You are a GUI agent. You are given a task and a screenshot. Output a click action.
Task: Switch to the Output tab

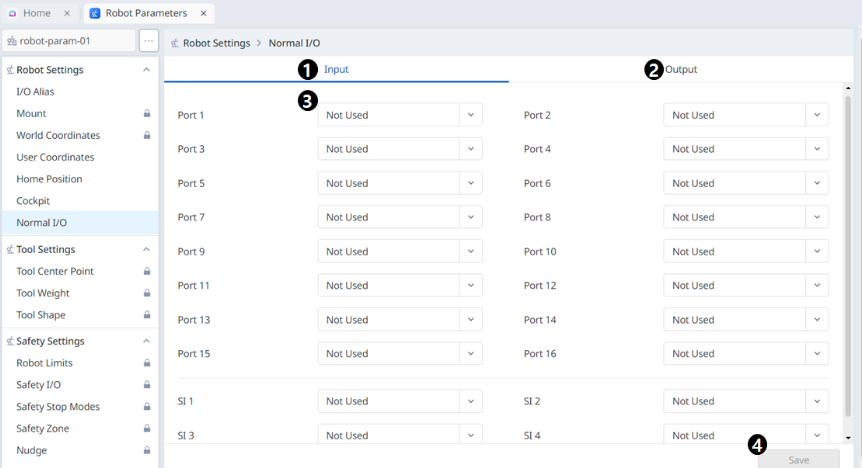click(681, 69)
